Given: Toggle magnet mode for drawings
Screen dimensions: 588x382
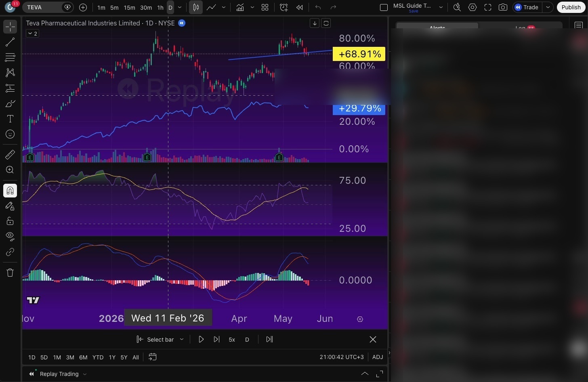Looking at the screenshot, I should [x=10, y=191].
